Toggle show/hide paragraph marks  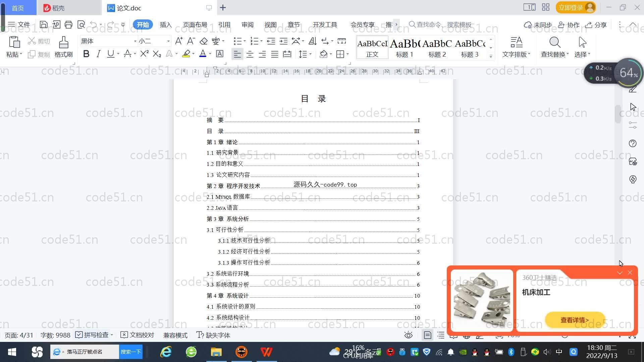coord(325,41)
